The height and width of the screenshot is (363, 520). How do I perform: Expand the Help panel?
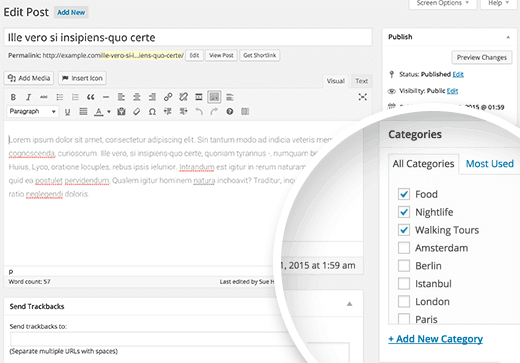[x=499, y=3]
